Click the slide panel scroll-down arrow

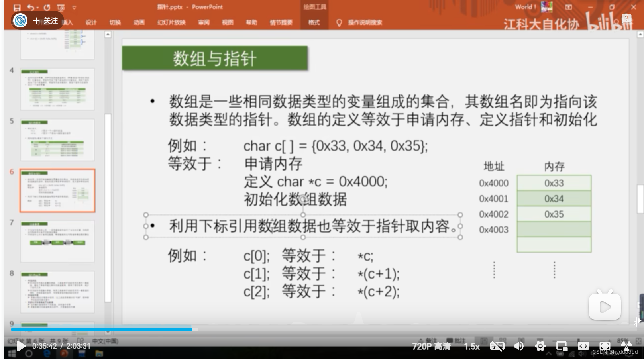[x=108, y=332]
